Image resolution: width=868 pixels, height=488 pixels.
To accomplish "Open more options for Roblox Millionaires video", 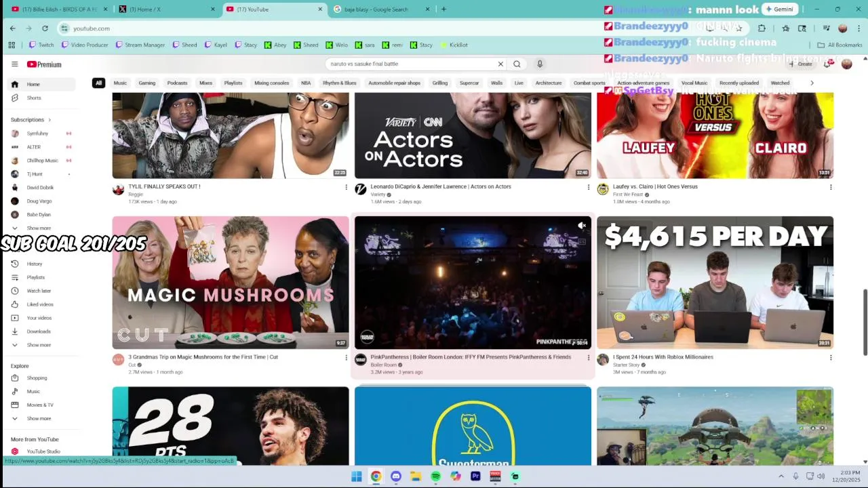I will click(830, 357).
